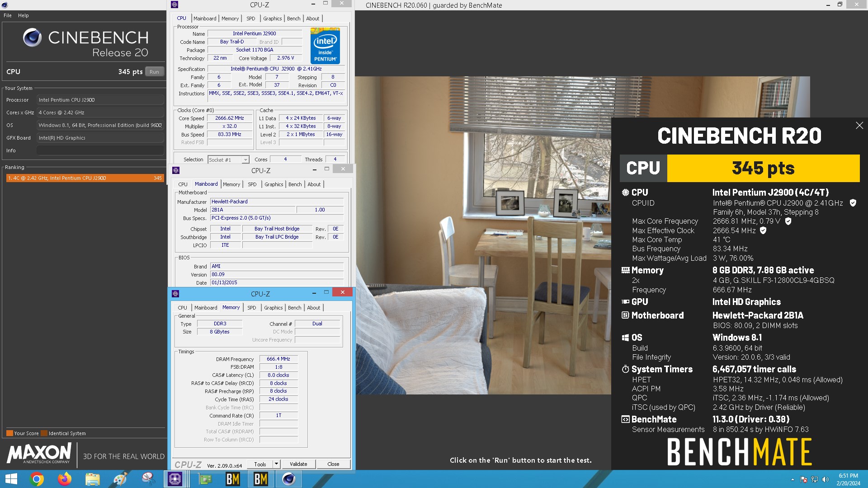Click the Close button at CPU-Z bottom
Viewport: 868px width, 488px height.
coord(333,464)
